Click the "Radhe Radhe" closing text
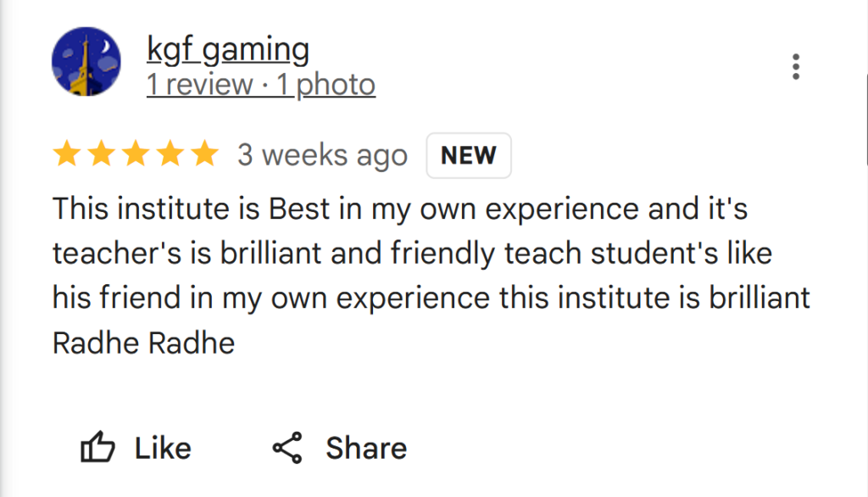Screen dimensions: 868x497 pyautogui.click(x=143, y=343)
